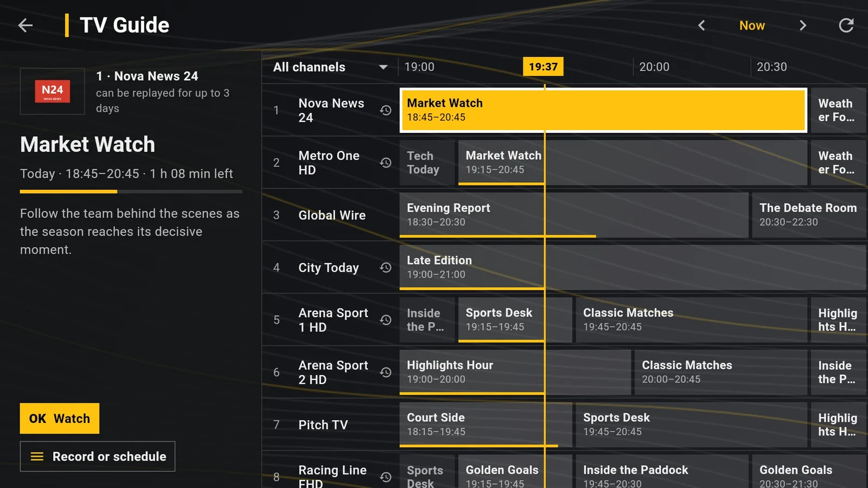Select Court Side on Pitch TV

click(x=486, y=425)
